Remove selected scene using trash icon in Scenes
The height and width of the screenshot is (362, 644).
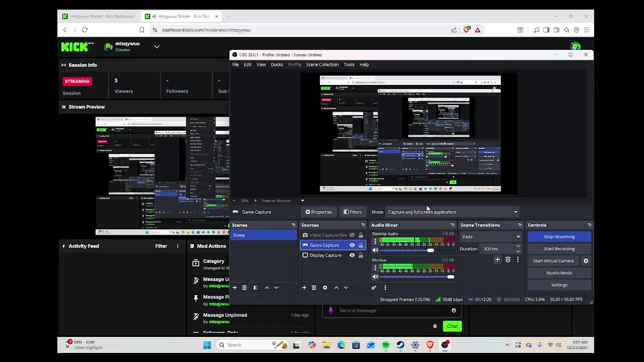[x=245, y=288]
